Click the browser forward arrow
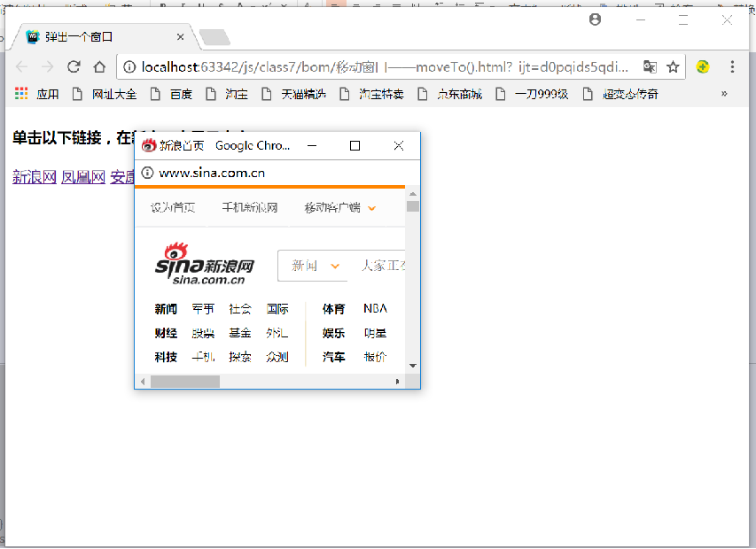756x549 pixels. pyautogui.click(x=47, y=67)
